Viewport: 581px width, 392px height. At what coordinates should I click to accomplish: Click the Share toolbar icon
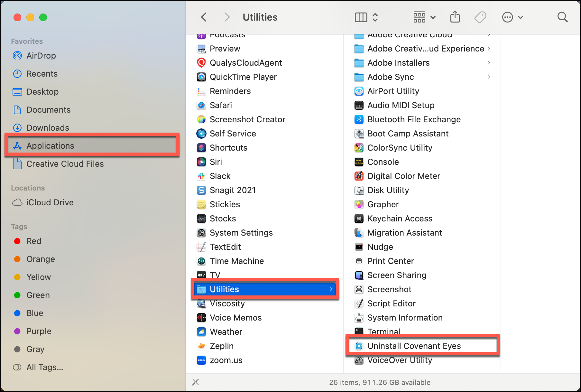tap(455, 17)
